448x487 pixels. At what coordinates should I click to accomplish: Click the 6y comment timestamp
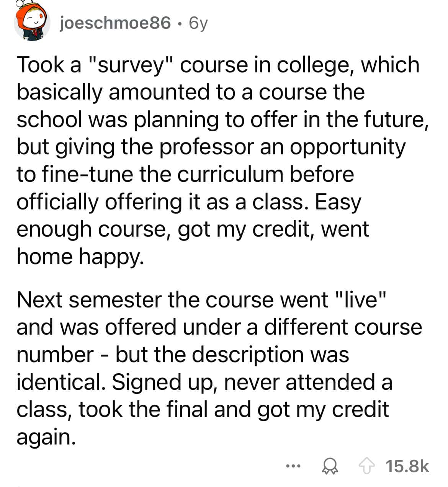pyautogui.click(x=198, y=23)
